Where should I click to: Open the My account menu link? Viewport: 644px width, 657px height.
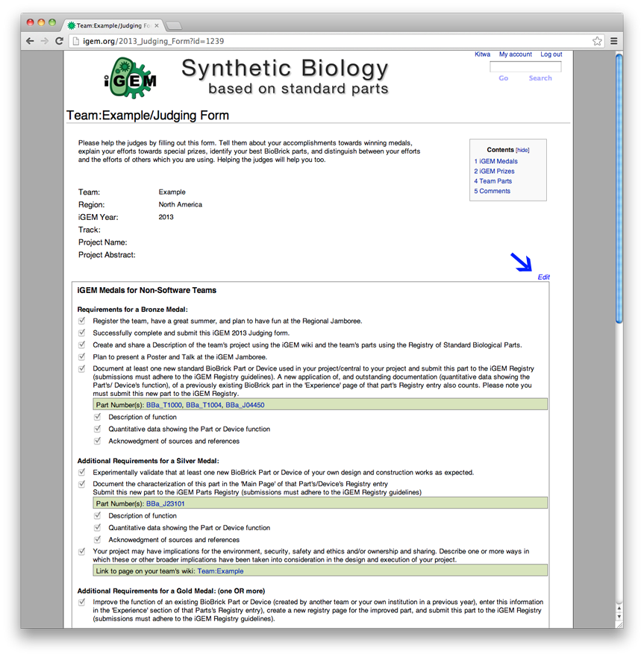(x=516, y=54)
